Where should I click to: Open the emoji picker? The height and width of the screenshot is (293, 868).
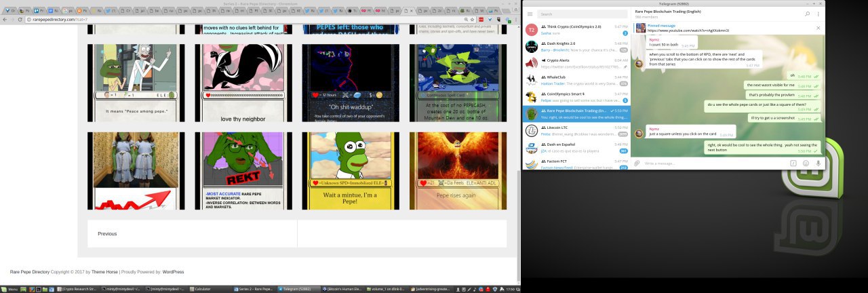click(806, 163)
